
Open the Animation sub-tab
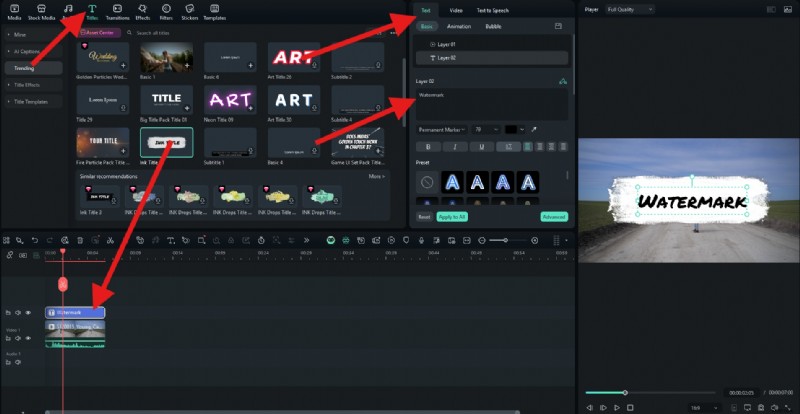point(459,26)
